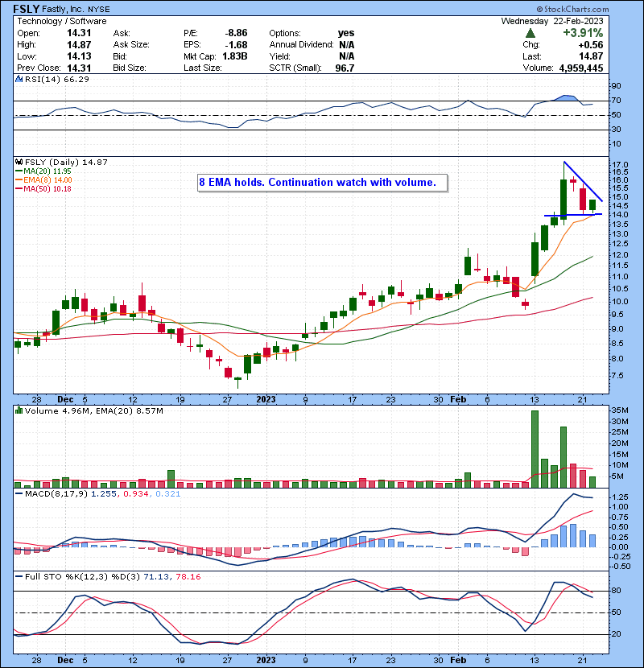The height and width of the screenshot is (668, 644).
Task: Click the Open value 14.31
Action: (x=79, y=33)
